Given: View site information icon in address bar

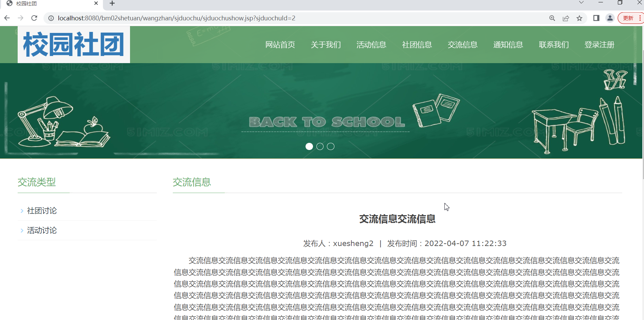Looking at the screenshot, I should tap(51, 18).
